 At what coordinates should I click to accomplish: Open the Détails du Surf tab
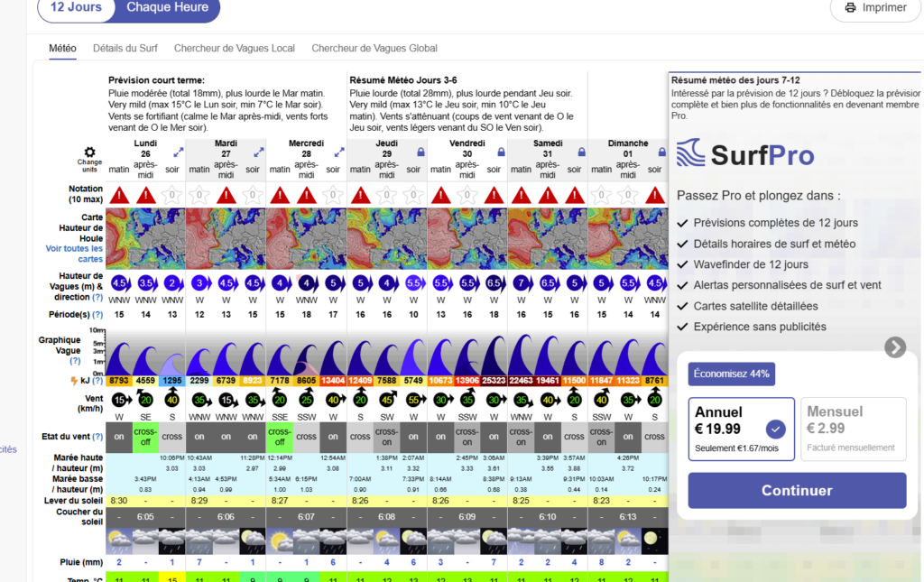(125, 49)
